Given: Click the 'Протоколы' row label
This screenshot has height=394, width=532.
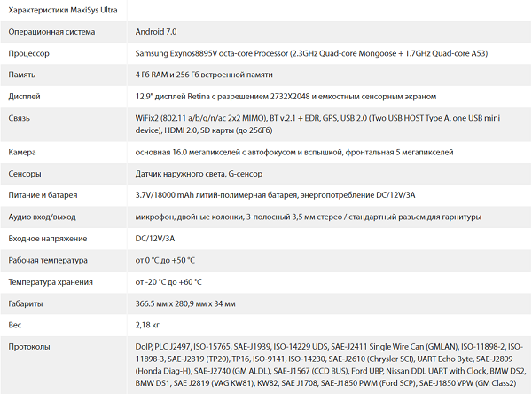Looking at the screenshot, I should (x=29, y=345).
